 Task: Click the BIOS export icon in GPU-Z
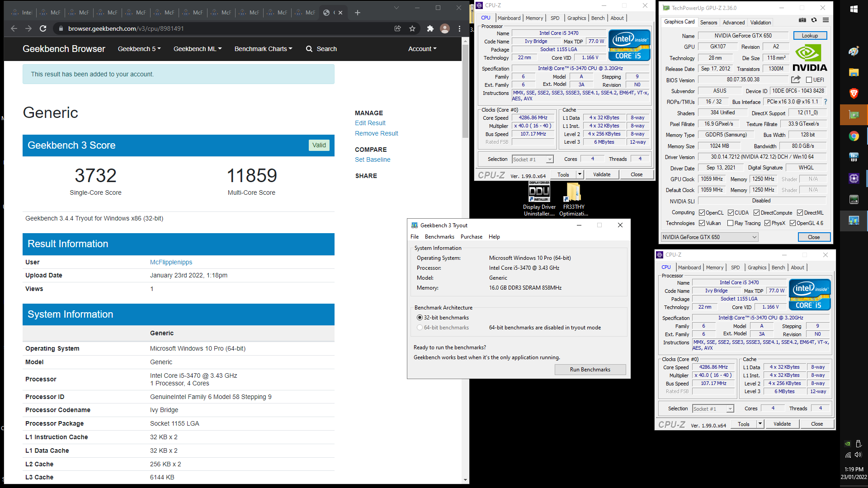(x=796, y=80)
